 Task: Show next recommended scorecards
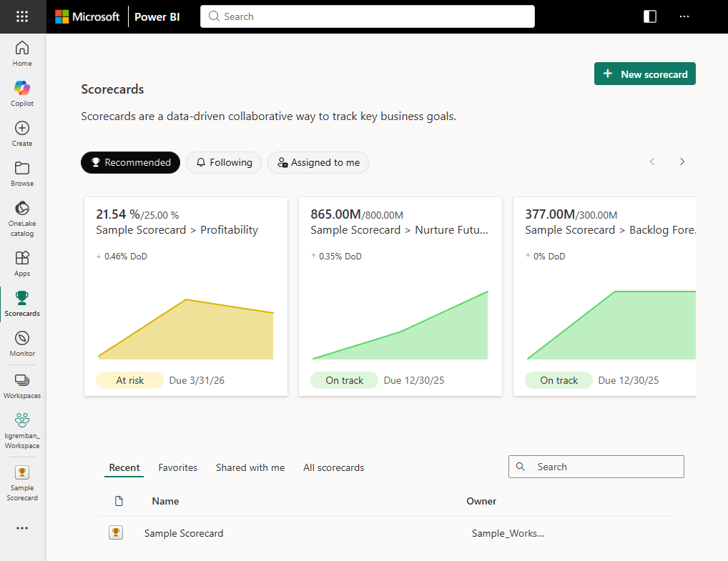[x=682, y=162]
